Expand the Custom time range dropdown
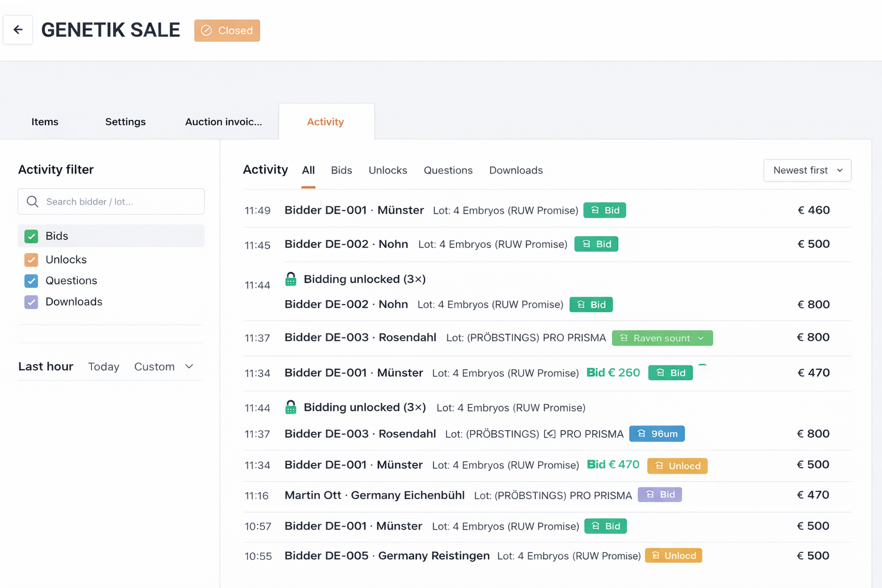Screen dimensions: 882x588 click(164, 366)
